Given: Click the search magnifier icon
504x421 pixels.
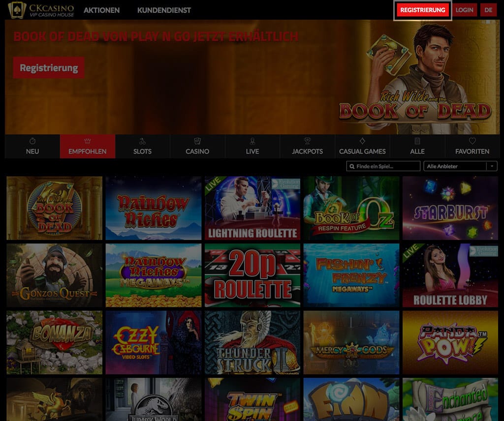Looking at the screenshot, I should (x=352, y=166).
